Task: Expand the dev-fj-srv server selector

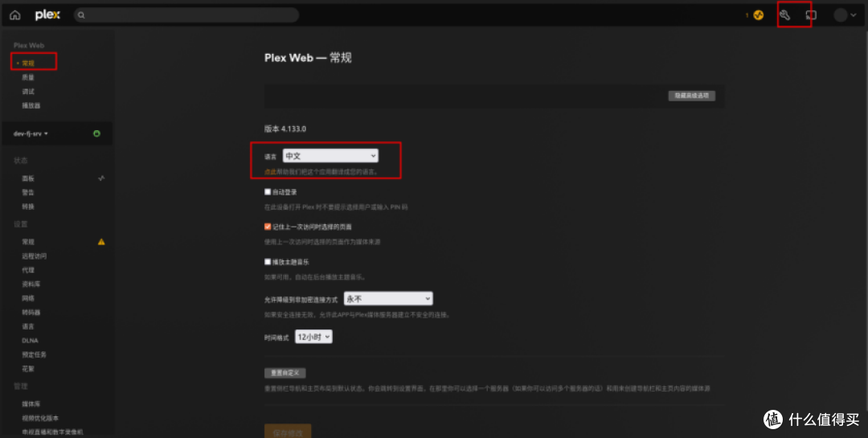Action: coord(31,133)
